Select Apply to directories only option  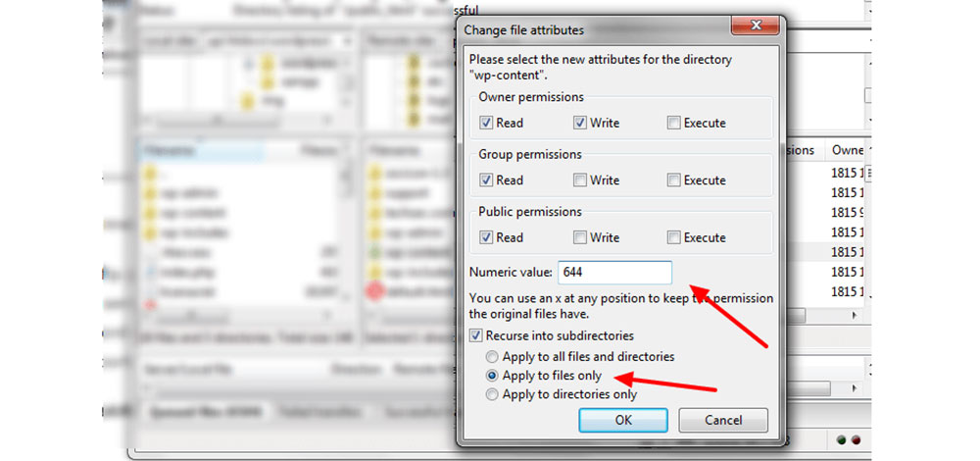[x=493, y=394]
